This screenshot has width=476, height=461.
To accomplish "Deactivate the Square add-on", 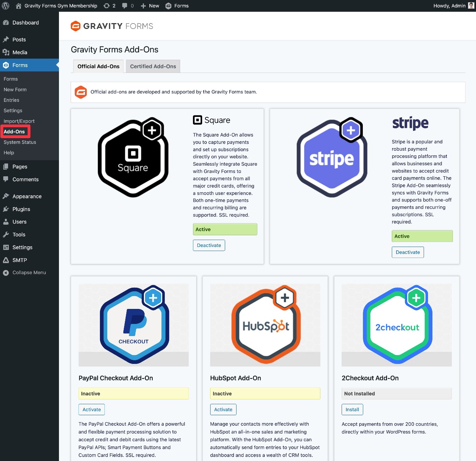I will click(209, 246).
